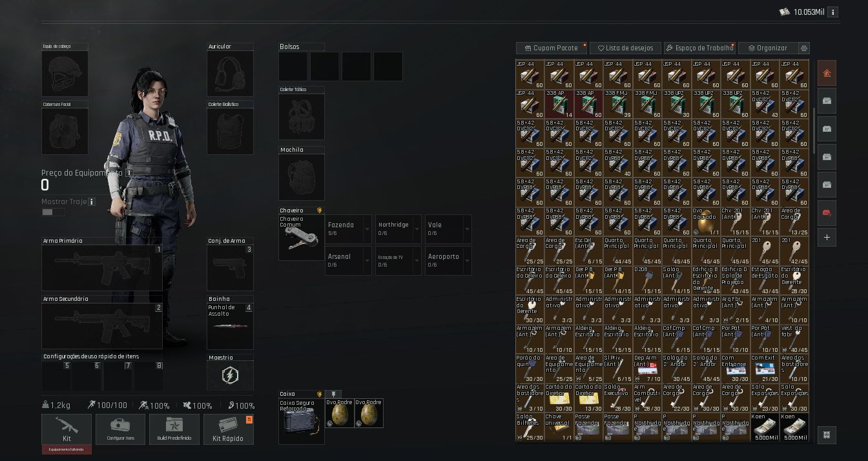Select the Caixa Segura Reforçada container

point(301,421)
